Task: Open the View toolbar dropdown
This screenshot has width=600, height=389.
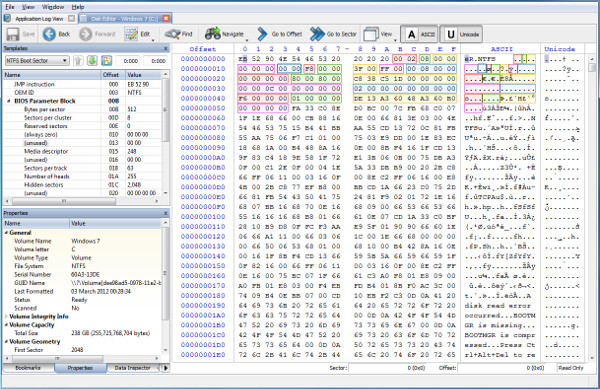Action: tap(395, 40)
